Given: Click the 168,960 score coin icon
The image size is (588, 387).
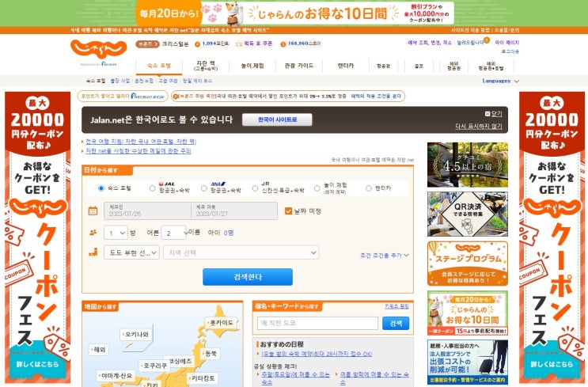Looking at the screenshot, I should point(283,44).
